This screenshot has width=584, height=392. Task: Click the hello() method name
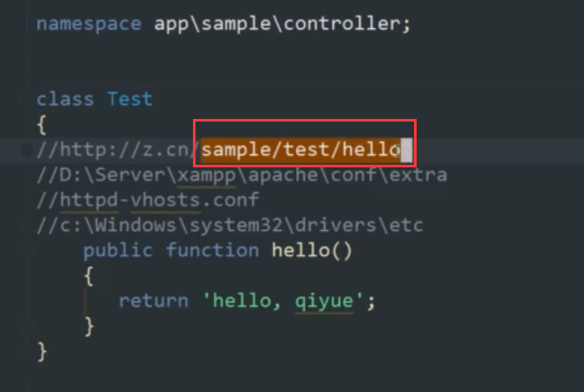tap(312, 250)
